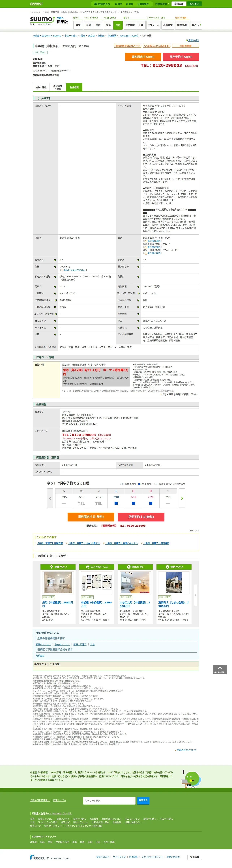The image size is (232, 868).
Task: Open the 収納充実 feature search link
Action: tap(50, 543)
